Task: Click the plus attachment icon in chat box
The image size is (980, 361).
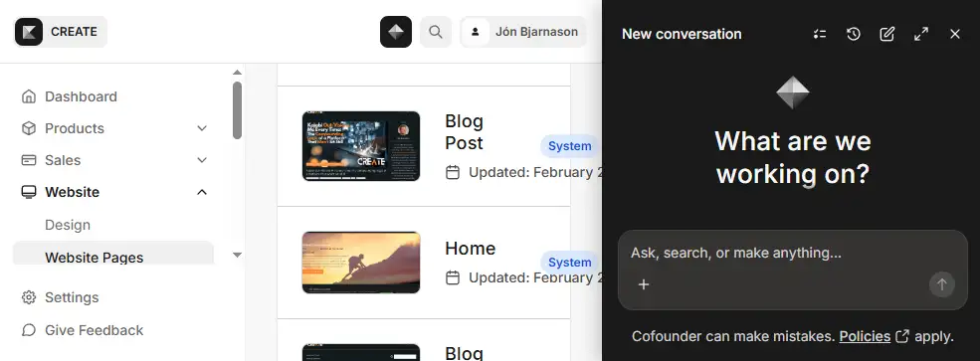Action: click(643, 284)
